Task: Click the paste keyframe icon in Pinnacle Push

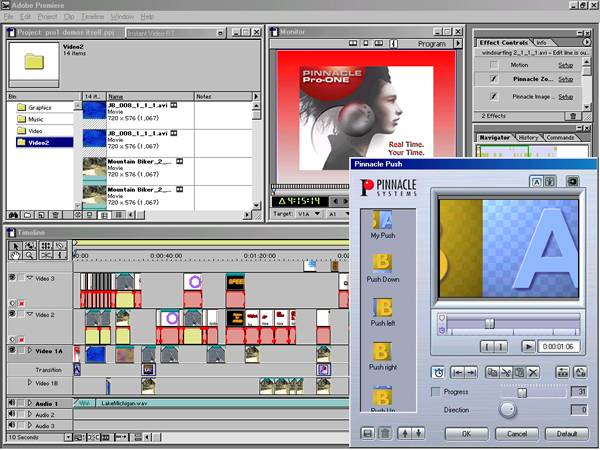Action: point(519,372)
